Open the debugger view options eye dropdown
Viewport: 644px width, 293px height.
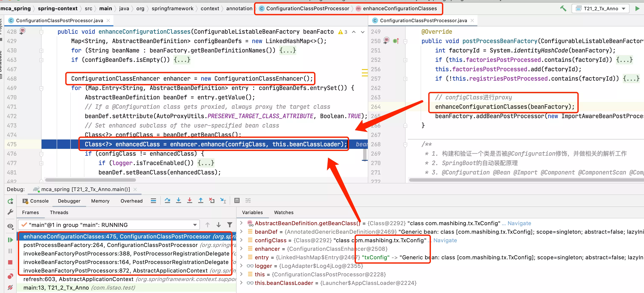tap(10, 226)
